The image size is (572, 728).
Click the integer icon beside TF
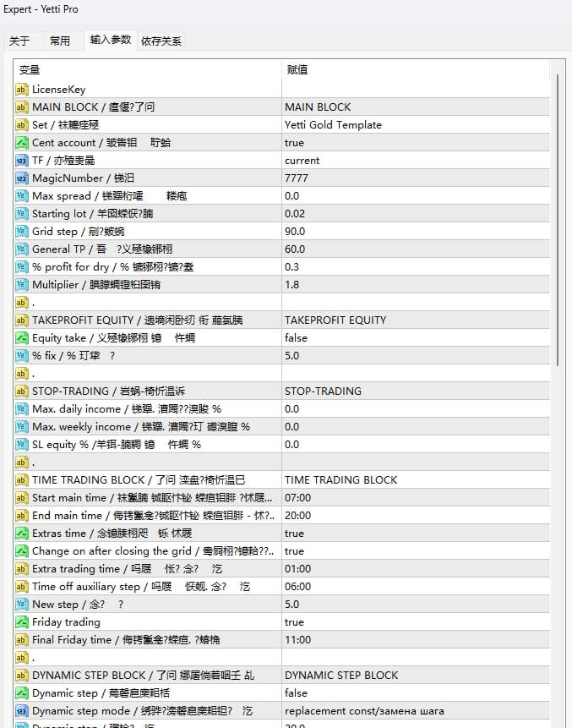click(22, 161)
